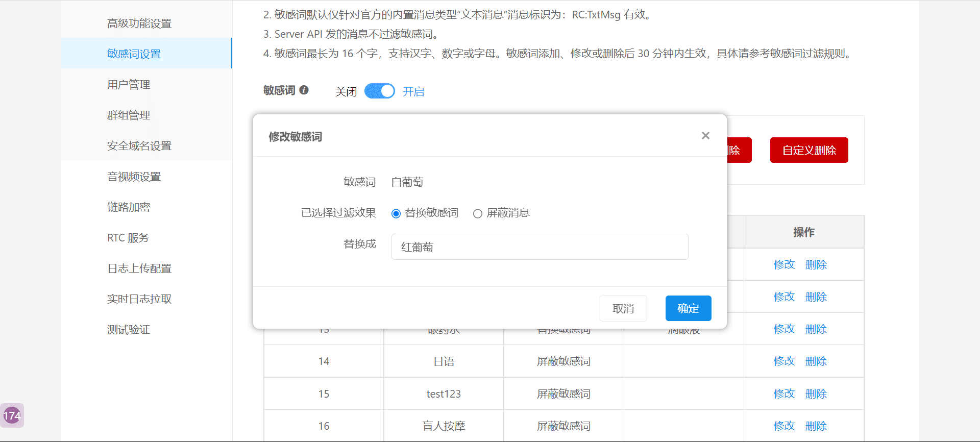Screen dimensions: 980x442
Task: Cancel the dialog with 取消 button
Action: click(x=623, y=308)
